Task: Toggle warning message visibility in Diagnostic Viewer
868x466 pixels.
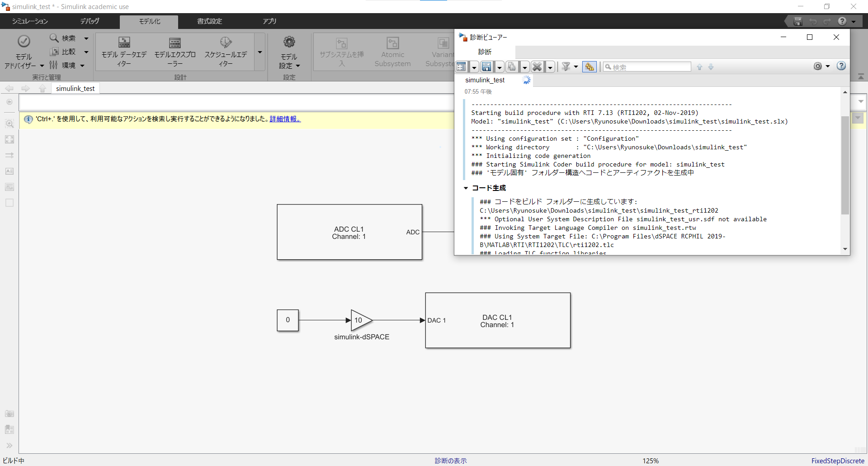Action: coord(589,67)
